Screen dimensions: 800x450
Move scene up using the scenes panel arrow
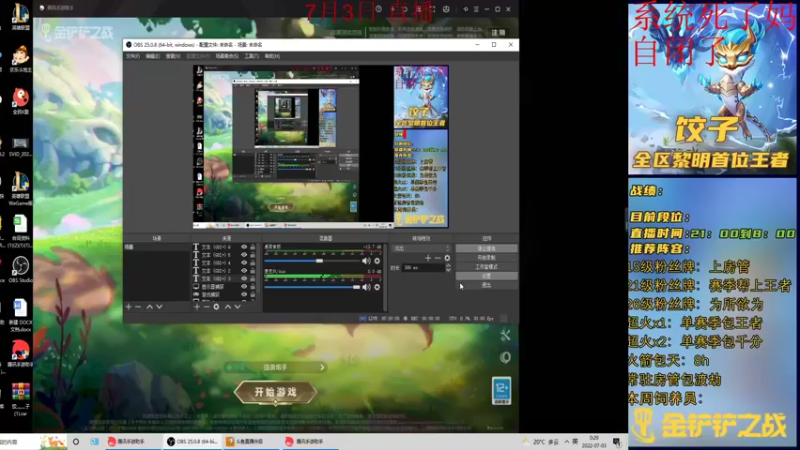tap(149, 307)
